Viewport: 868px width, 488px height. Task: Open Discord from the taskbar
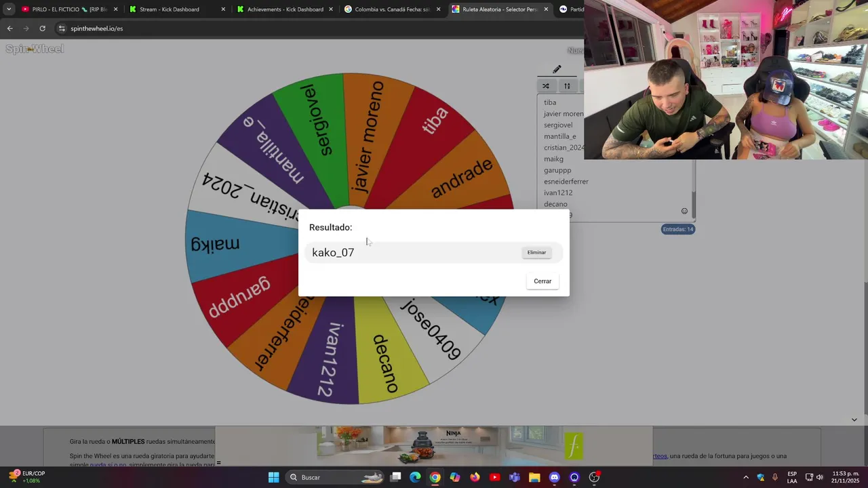(554, 477)
